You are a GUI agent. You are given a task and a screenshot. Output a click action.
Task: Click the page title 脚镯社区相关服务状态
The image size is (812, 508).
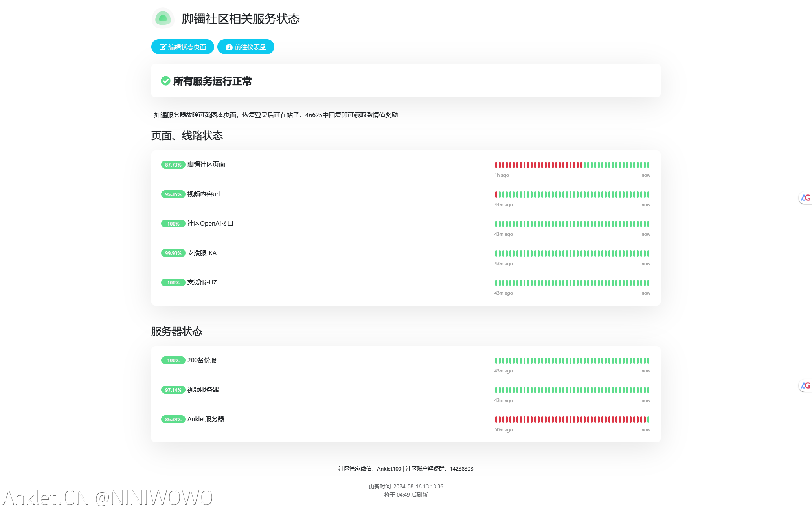tap(241, 18)
